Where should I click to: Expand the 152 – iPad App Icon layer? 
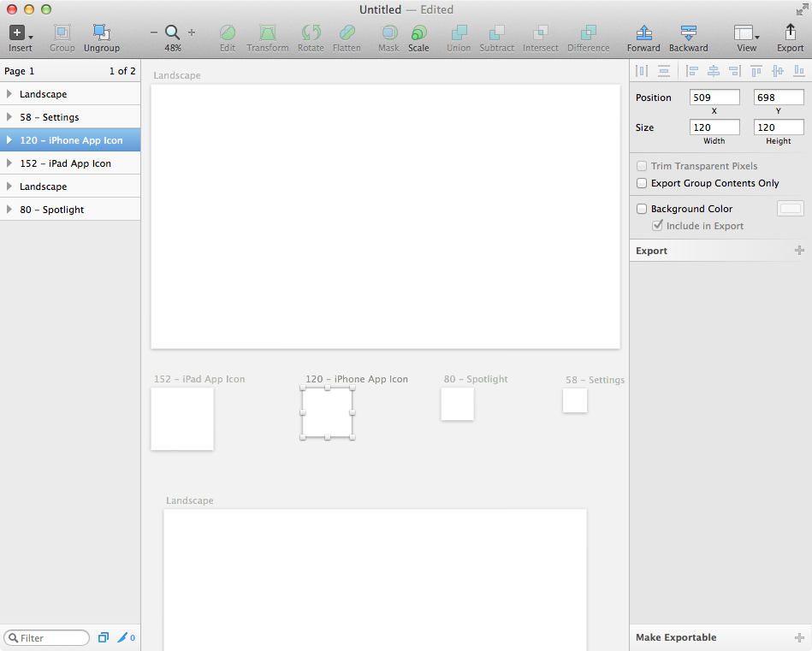pyautogui.click(x=9, y=163)
